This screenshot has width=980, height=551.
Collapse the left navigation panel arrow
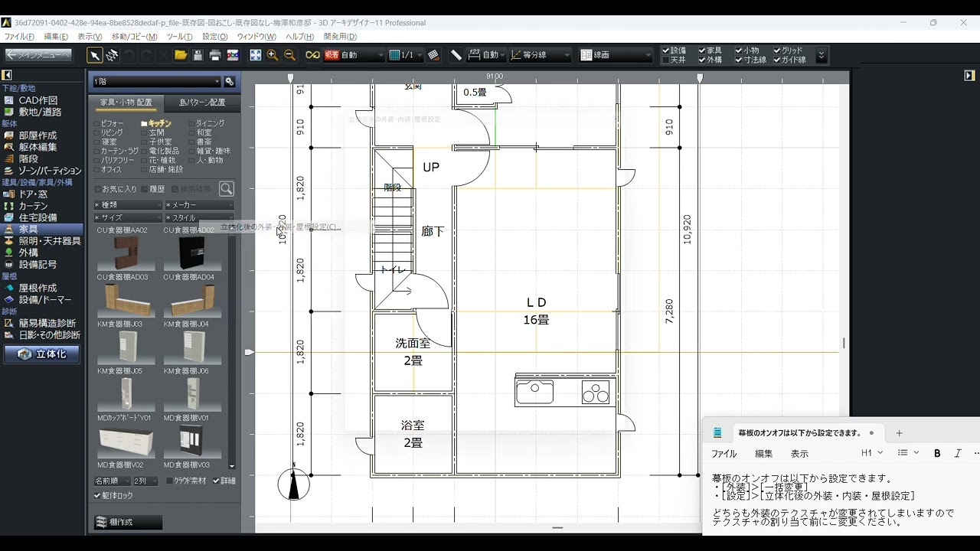tap(7, 75)
